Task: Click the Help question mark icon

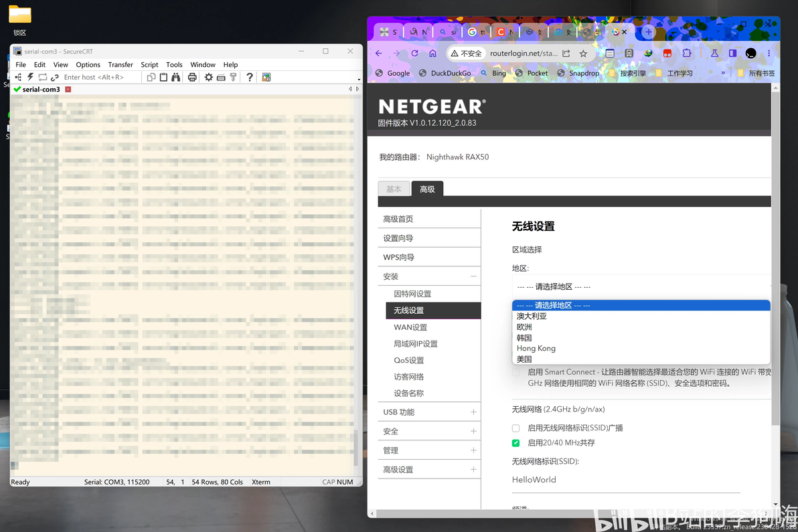Action: 249,78
